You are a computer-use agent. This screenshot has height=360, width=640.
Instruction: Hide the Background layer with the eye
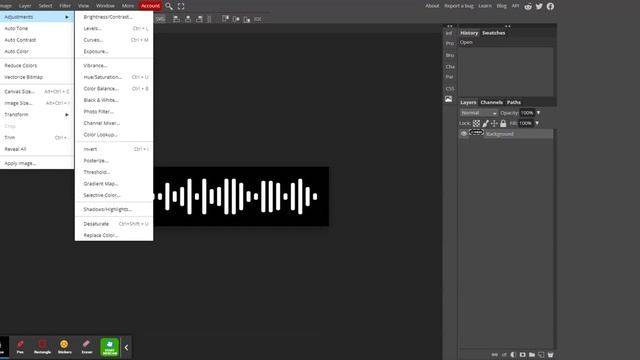pyautogui.click(x=464, y=134)
